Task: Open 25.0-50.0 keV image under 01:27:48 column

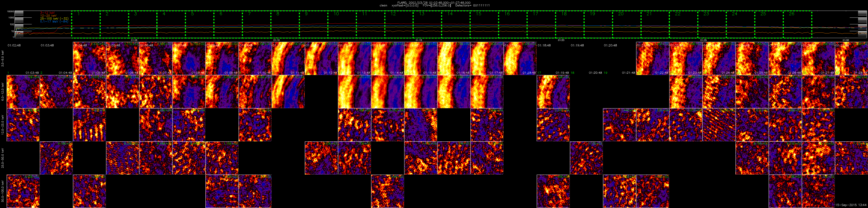Action: pyautogui.click(x=851, y=158)
